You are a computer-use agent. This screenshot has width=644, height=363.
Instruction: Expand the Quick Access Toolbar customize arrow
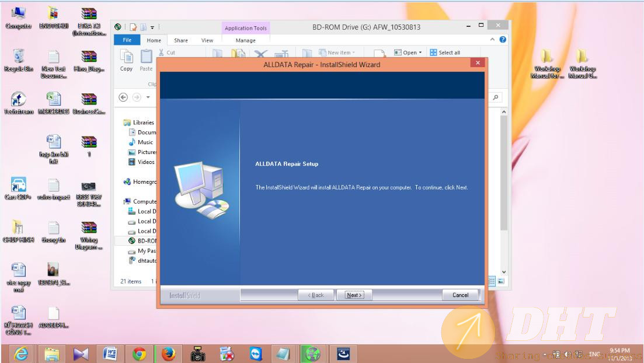152,27
